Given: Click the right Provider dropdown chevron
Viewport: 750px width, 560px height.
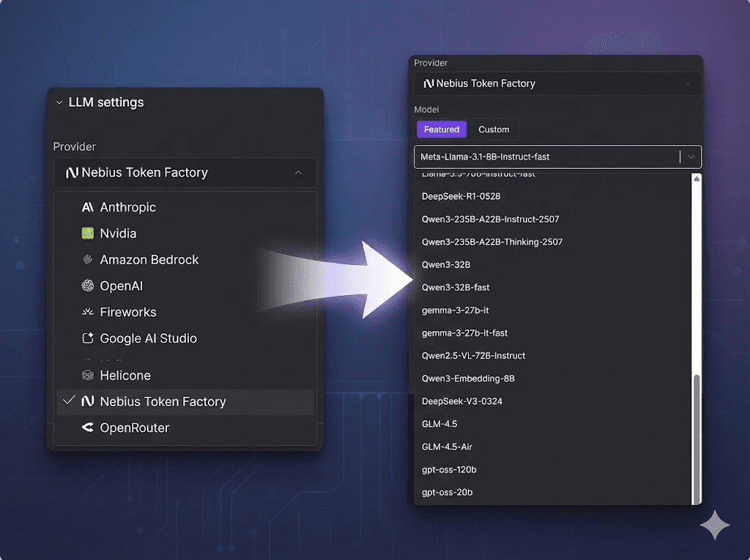Looking at the screenshot, I should tap(687, 83).
